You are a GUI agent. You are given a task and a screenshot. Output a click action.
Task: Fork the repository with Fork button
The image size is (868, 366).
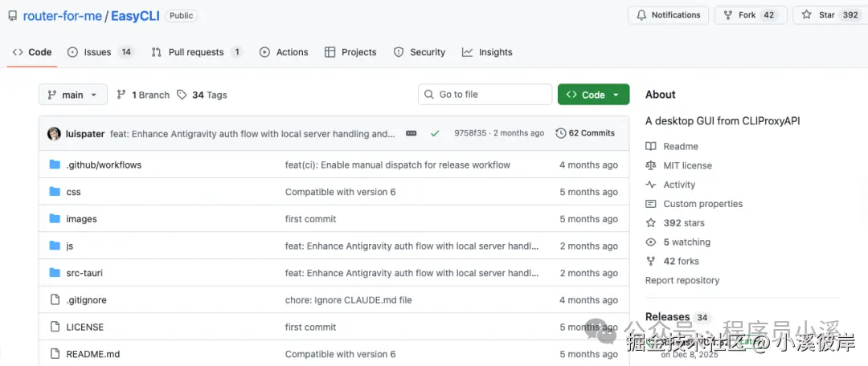(751, 15)
